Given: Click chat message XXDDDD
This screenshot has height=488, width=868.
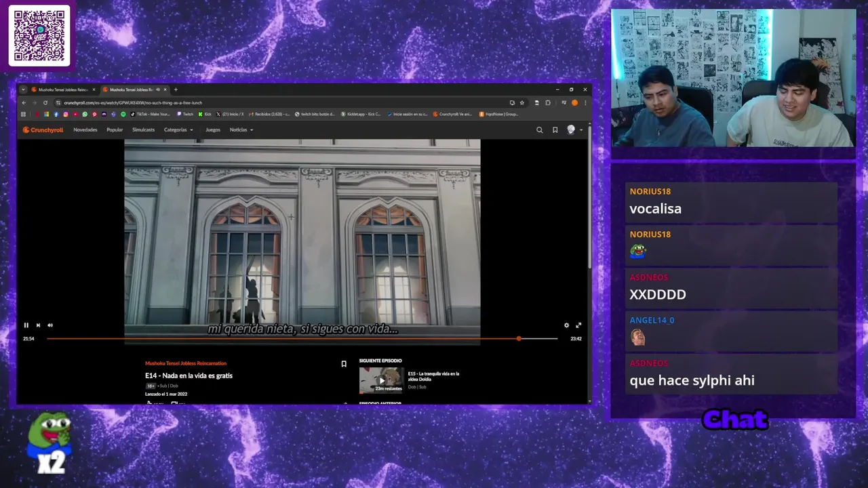Looking at the screenshot, I should click(x=658, y=294).
